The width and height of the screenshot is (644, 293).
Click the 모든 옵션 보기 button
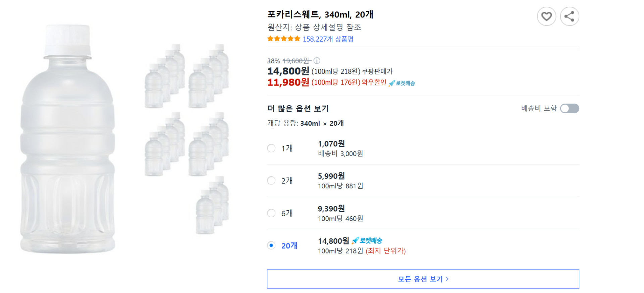423,279
